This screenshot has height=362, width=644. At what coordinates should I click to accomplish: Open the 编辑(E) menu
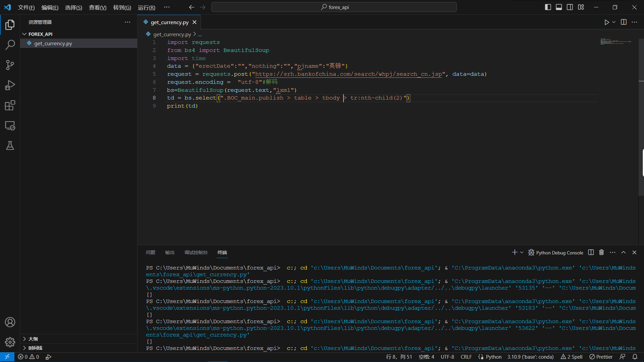[50, 7]
